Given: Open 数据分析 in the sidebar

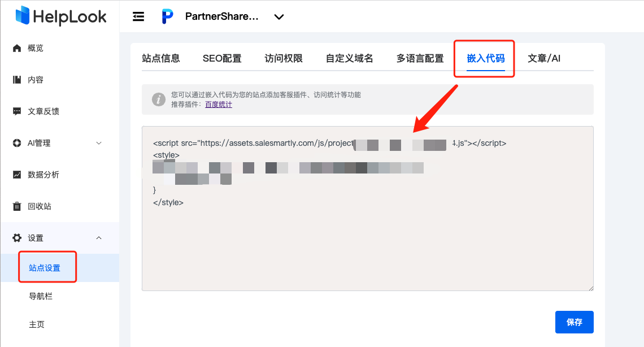Looking at the screenshot, I should (x=43, y=175).
